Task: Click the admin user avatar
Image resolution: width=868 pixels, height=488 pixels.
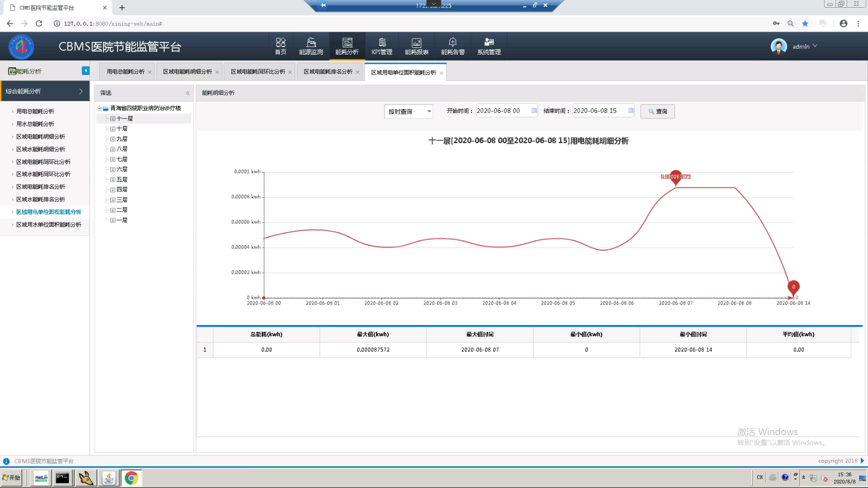Action: [x=778, y=46]
